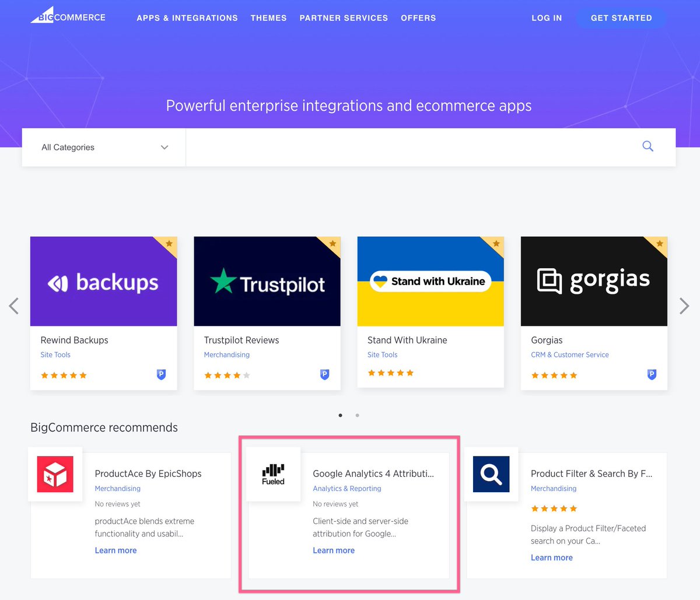Click the BigCommerce logo
700x600 pixels.
68,16
